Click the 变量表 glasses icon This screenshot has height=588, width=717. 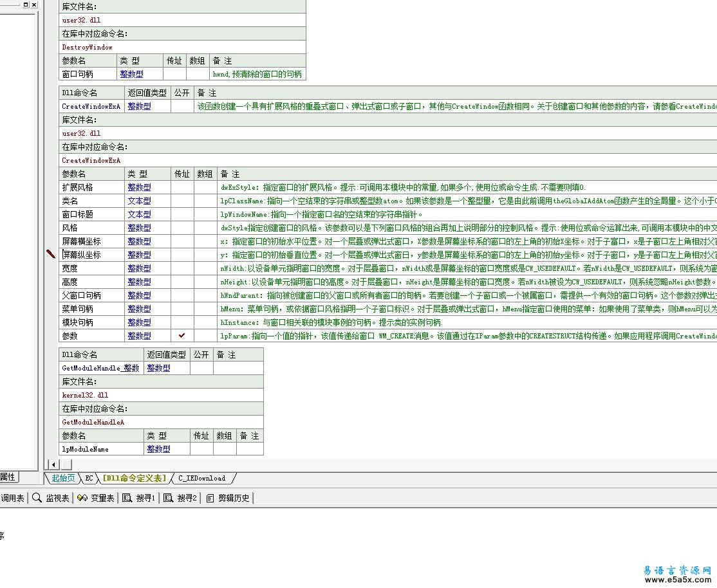[82, 498]
